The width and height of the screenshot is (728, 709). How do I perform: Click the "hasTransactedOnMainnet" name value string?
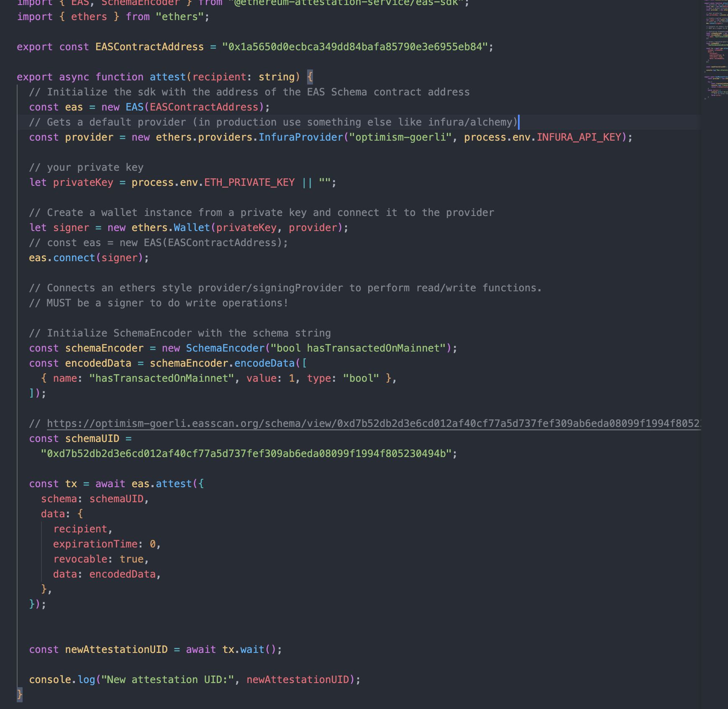coord(161,378)
